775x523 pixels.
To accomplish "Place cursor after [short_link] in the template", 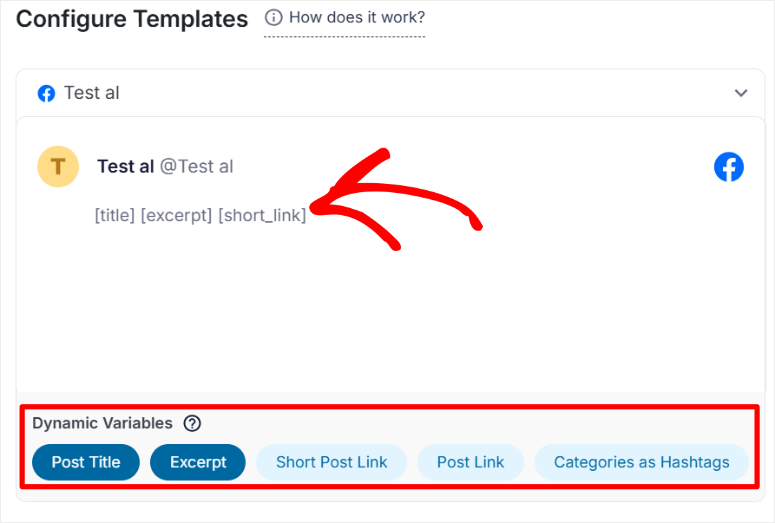I will click(307, 215).
